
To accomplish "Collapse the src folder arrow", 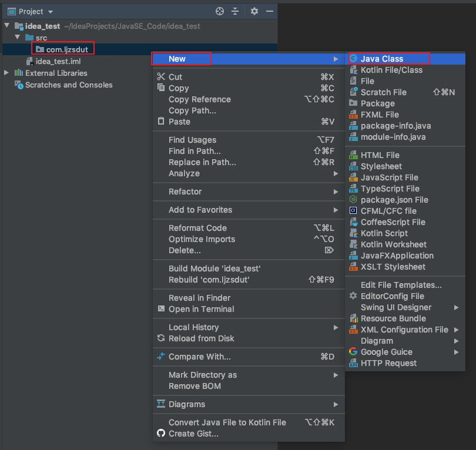I will coord(18,37).
